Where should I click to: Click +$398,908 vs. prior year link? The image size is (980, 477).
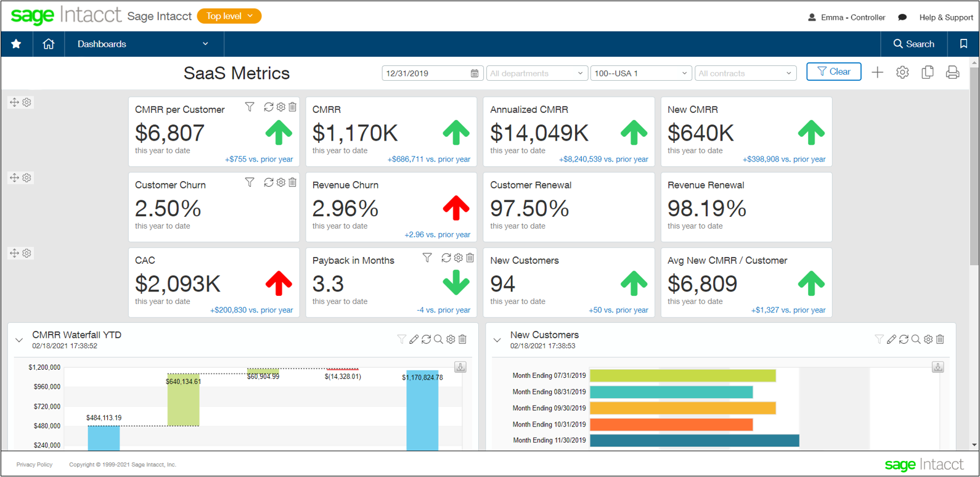click(x=784, y=159)
